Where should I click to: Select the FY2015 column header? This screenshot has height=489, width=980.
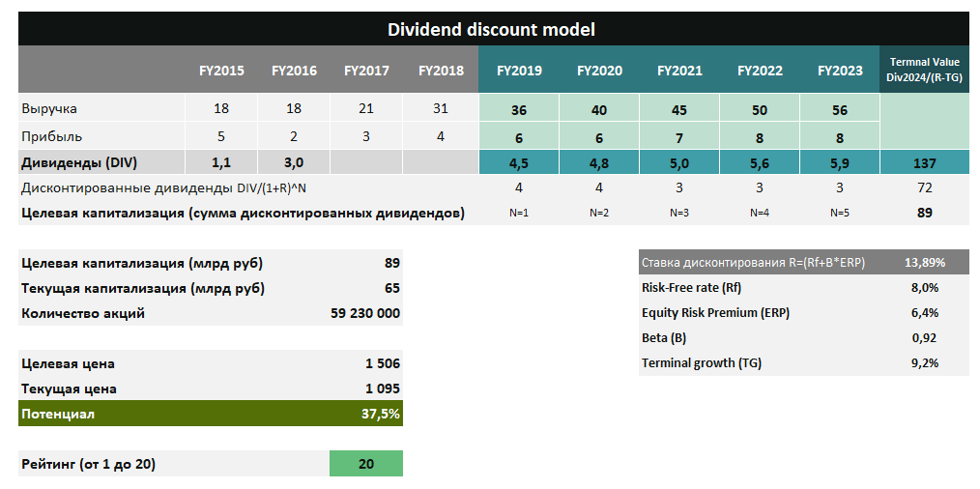click(221, 71)
